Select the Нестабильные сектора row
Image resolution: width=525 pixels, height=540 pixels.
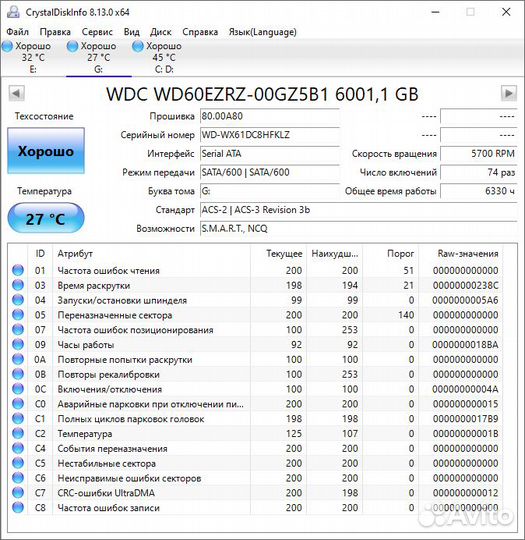click(x=255, y=463)
